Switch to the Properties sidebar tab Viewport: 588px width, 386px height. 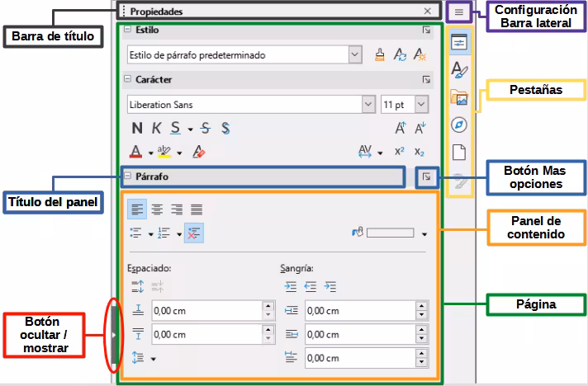click(x=459, y=42)
